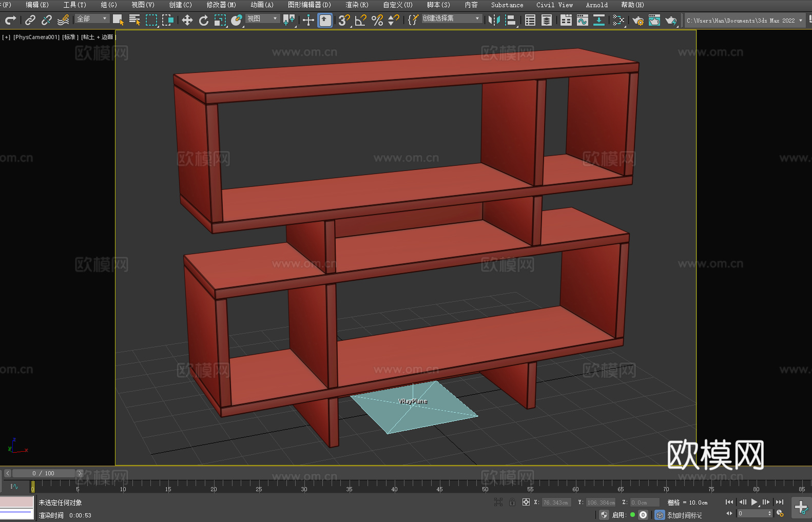The height and width of the screenshot is (522, 812).
Task: Toggle Absolute/Offset transform type-in mode
Action: [526, 502]
